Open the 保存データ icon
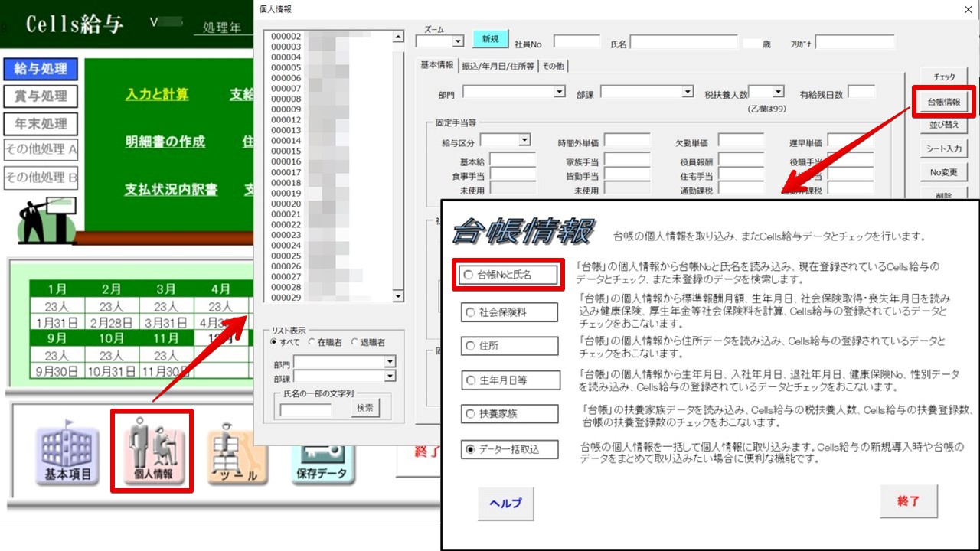The width and height of the screenshot is (980, 551). pyautogui.click(x=322, y=464)
